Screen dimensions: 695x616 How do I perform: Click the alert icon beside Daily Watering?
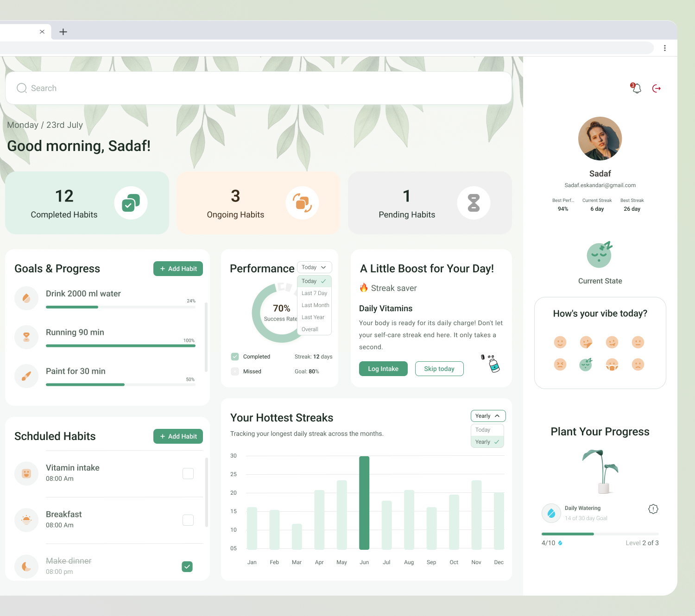(x=653, y=509)
